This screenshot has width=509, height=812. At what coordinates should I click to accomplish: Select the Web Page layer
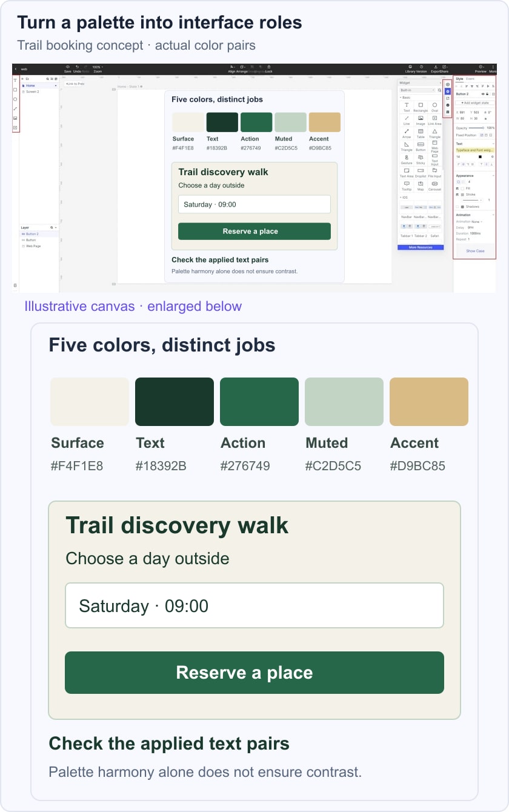tap(39, 246)
